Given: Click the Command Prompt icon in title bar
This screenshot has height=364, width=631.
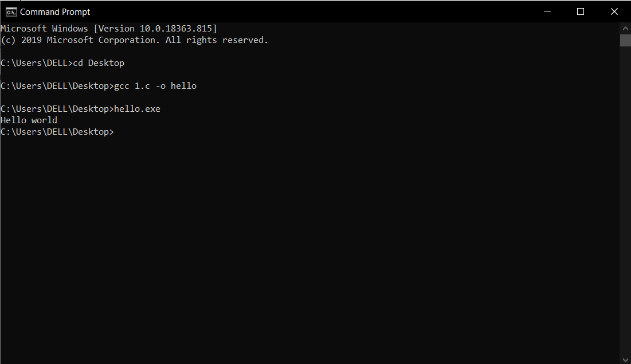Looking at the screenshot, I should (x=10, y=11).
